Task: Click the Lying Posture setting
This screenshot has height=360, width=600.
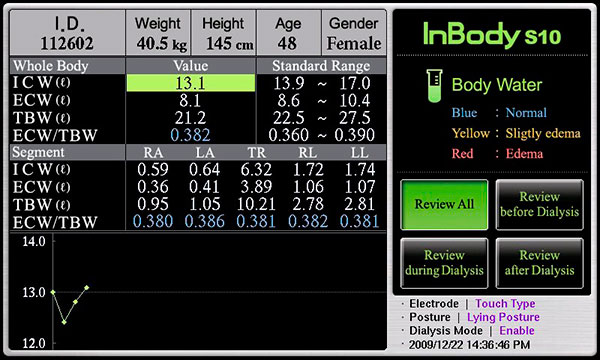Action: click(503, 317)
